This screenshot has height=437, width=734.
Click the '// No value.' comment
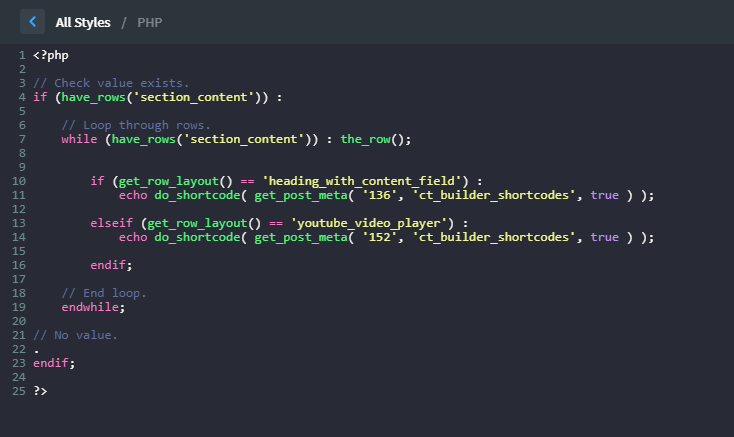point(75,335)
